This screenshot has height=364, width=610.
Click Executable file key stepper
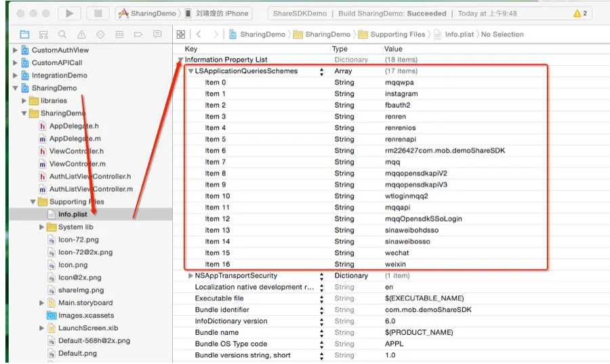(x=322, y=299)
